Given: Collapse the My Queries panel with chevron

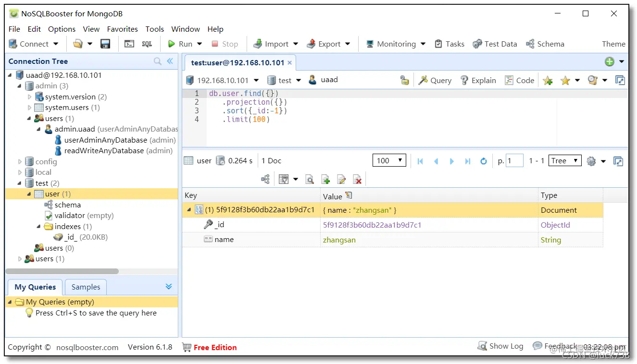Looking at the screenshot, I should click(169, 286).
